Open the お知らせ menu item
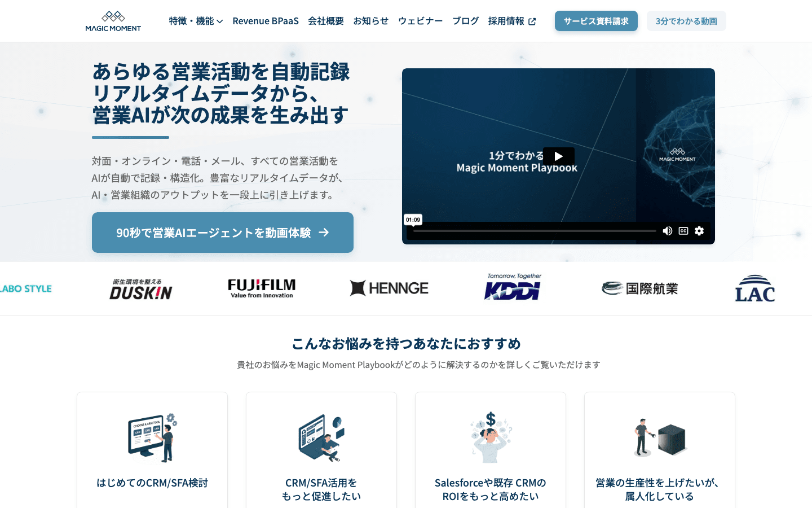Screen dimensions: 812x508 point(371,21)
